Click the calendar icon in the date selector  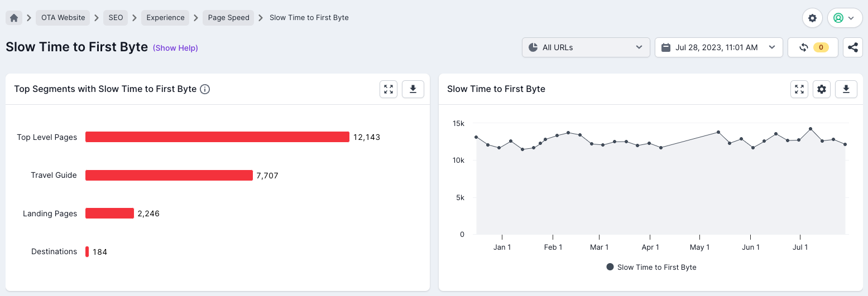pos(665,47)
